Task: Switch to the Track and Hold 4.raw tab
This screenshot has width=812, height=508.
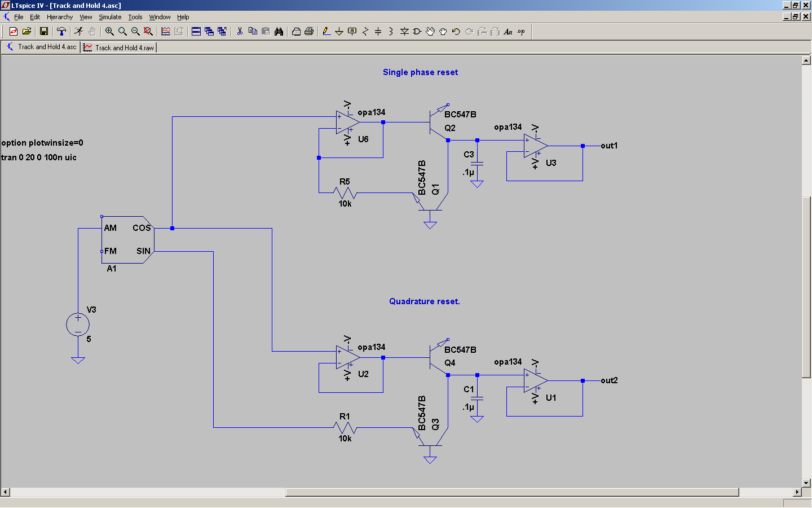Action: point(119,47)
